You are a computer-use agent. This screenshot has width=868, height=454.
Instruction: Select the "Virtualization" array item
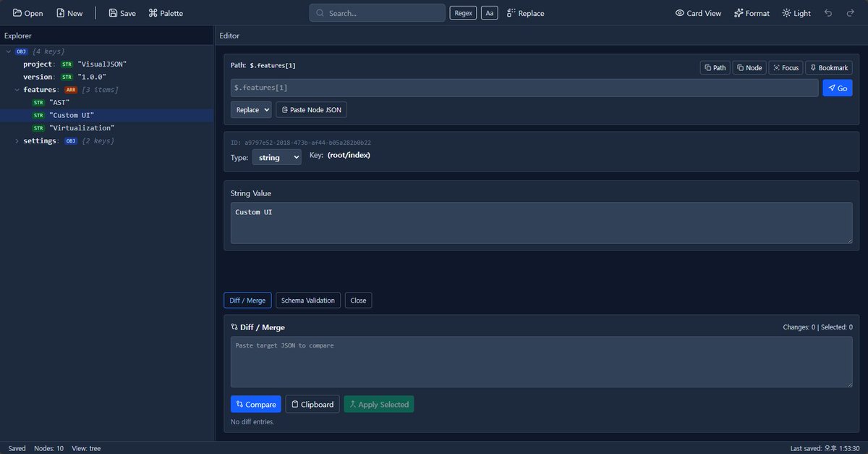point(106,128)
